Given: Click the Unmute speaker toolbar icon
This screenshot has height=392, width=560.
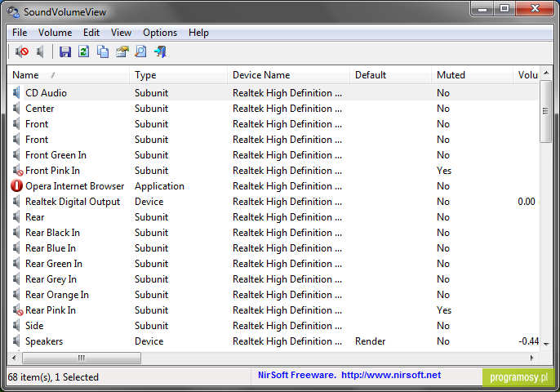Looking at the screenshot, I should coord(40,51).
